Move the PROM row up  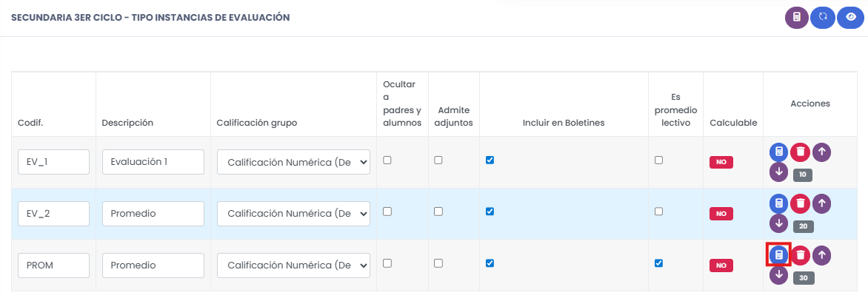point(821,255)
